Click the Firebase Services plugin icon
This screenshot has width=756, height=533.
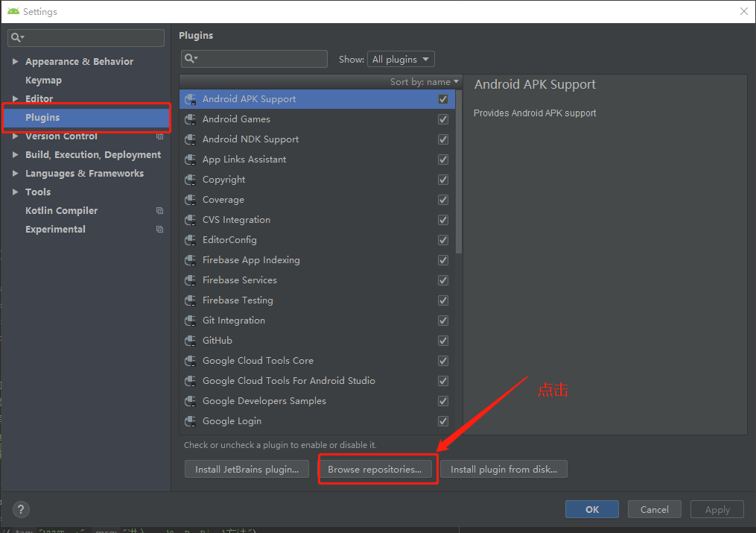point(191,280)
